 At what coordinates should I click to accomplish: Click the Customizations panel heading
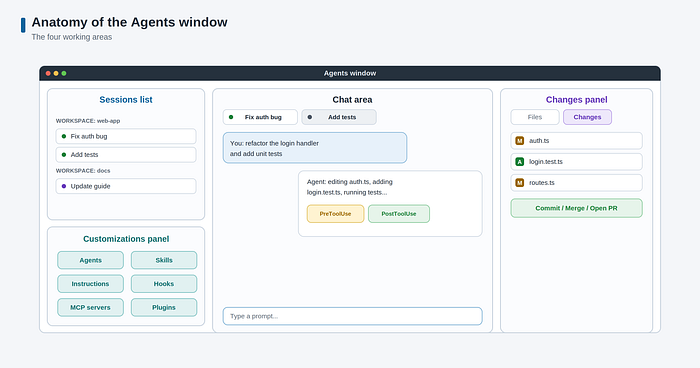click(x=126, y=239)
